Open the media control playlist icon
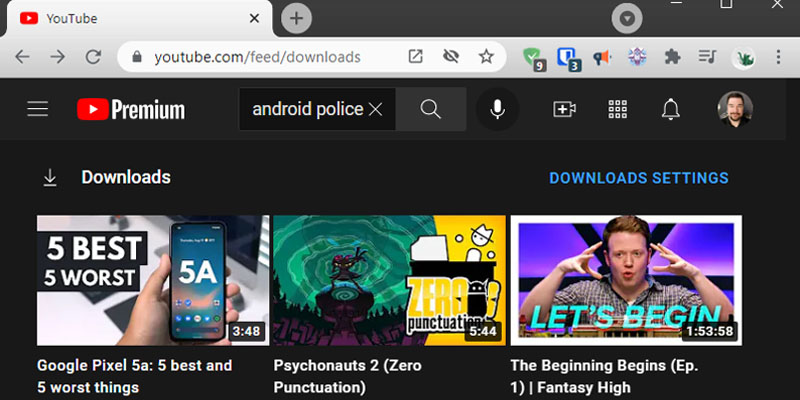This screenshot has width=800, height=400. coord(707,57)
